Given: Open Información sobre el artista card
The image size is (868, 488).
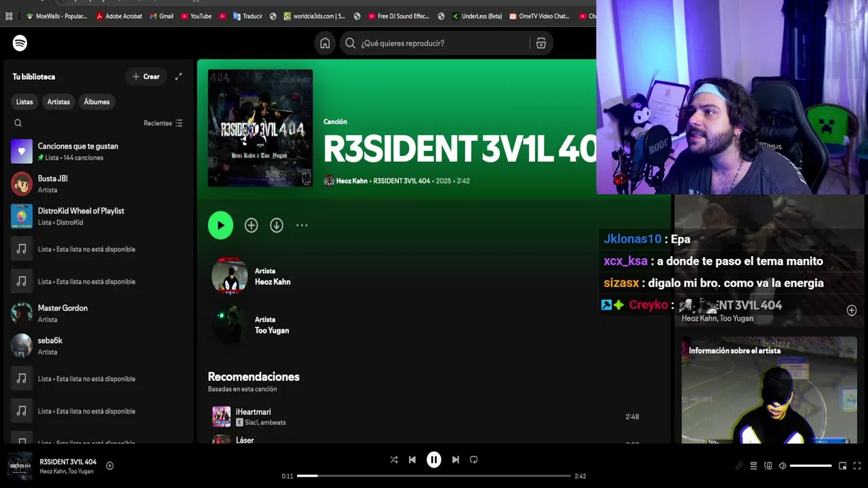Looking at the screenshot, I should pos(769,390).
